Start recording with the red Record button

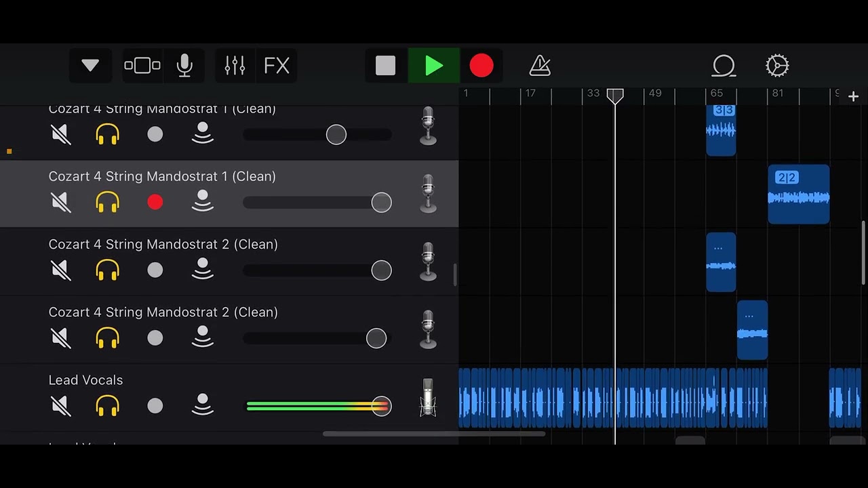click(481, 66)
